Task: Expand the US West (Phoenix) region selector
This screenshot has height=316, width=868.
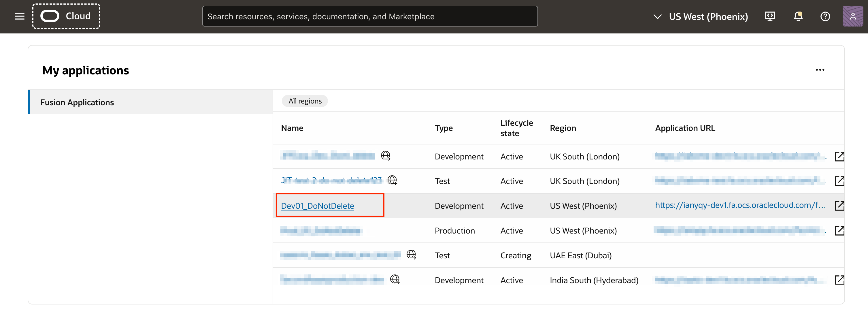Action: [x=700, y=16]
